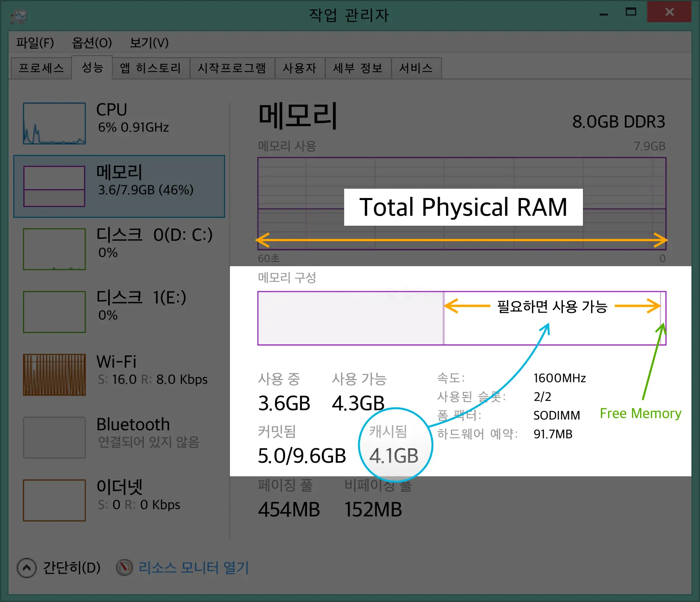Click the 사용 중 3.6GB value
Viewport: 700px width, 602px height.
pyautogui.click(x=284, y=403)
